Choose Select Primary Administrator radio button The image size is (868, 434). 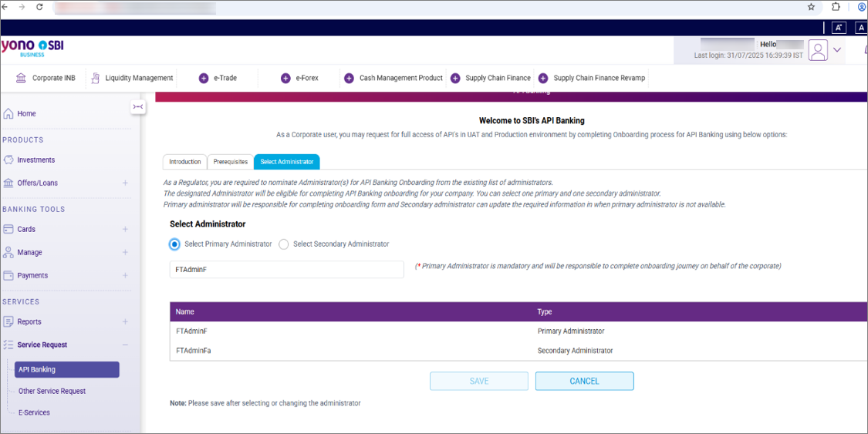point(175,244)
